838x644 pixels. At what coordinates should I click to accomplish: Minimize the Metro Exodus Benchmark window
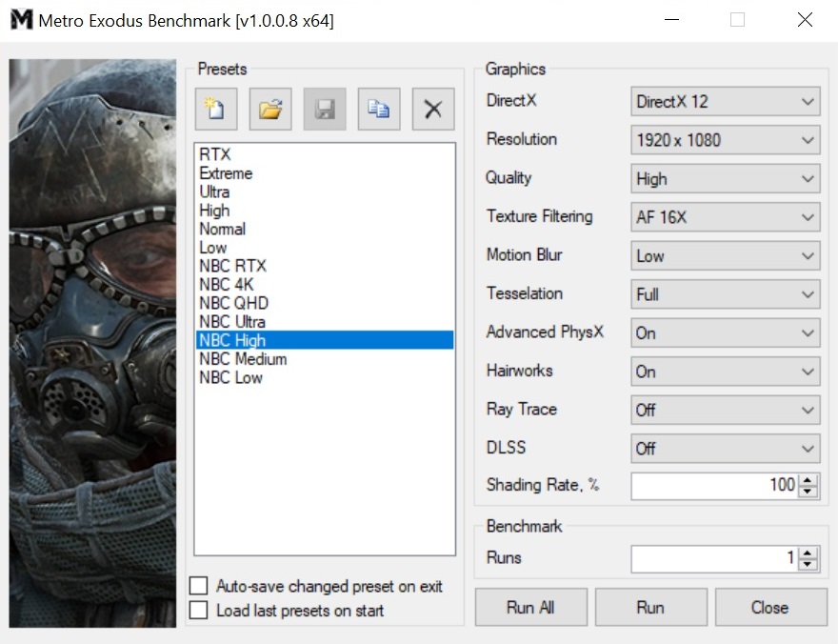click(671, 20)
